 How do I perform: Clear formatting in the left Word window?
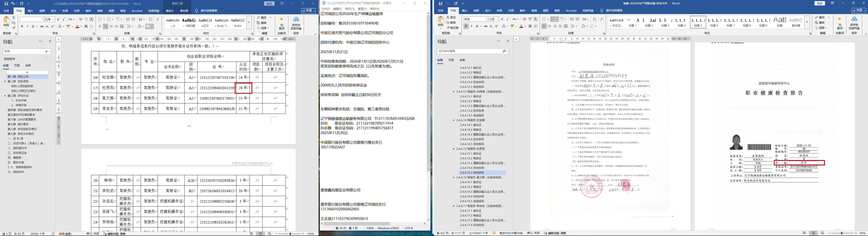click(x=81, y=19)
